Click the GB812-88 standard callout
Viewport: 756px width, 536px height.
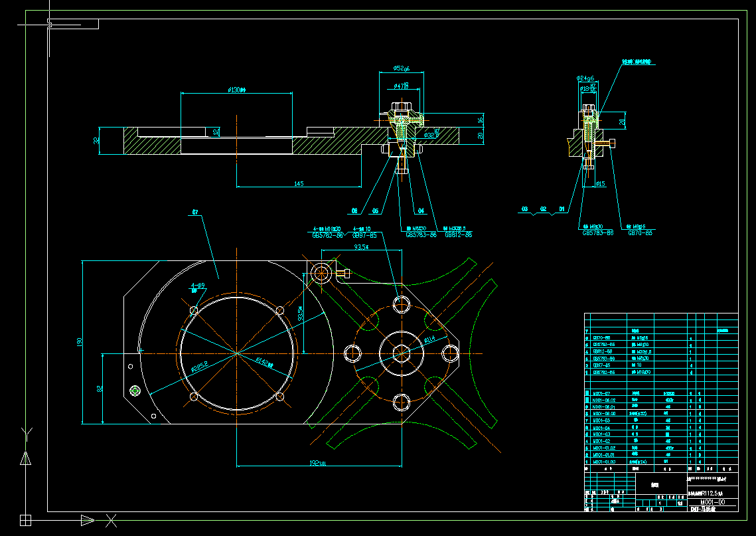click(x=458, y=235)
